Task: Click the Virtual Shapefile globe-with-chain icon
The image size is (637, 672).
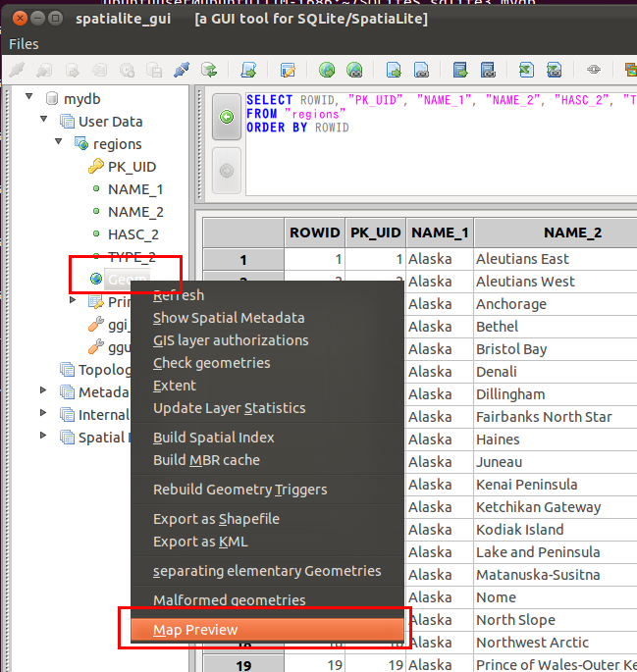Action: [x=354, y=70]
